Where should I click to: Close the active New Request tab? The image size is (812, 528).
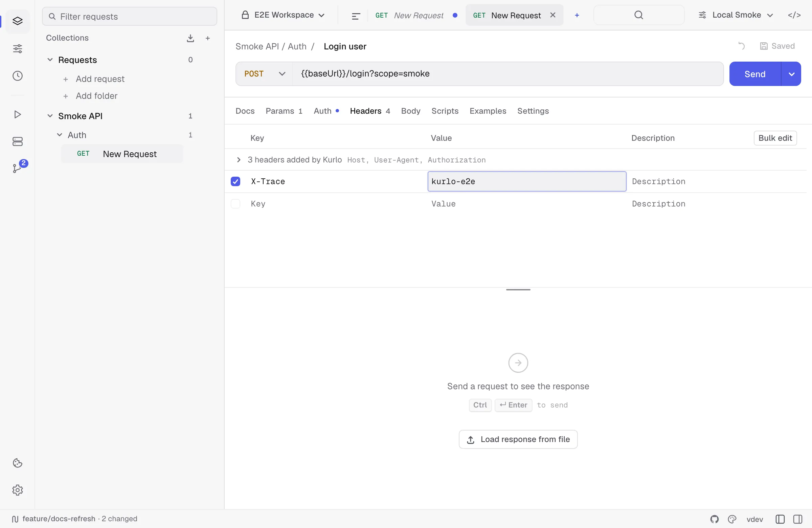(x=553, y=15)
